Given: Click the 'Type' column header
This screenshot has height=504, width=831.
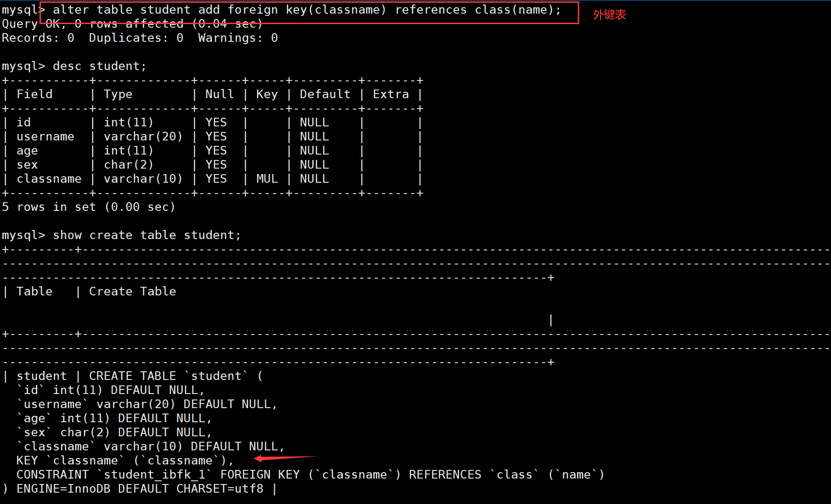Looking at the screenshot, I should pyautogui.click(x=118, y=95).
